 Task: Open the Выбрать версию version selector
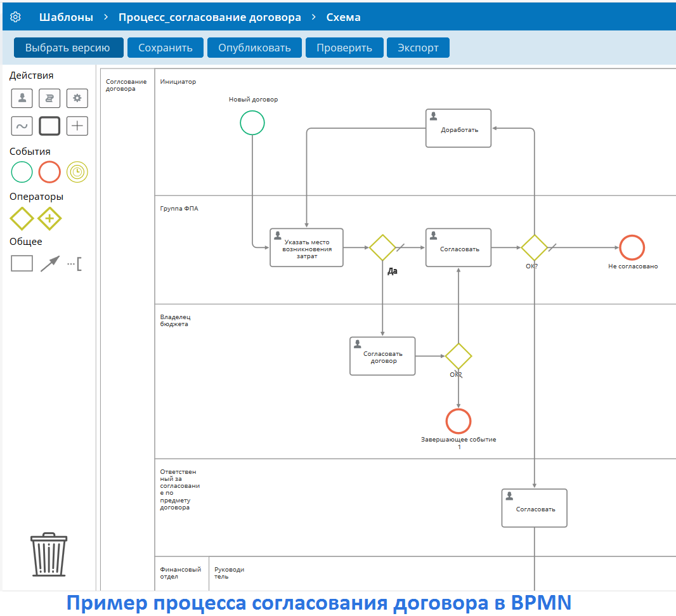click(68, 47)
